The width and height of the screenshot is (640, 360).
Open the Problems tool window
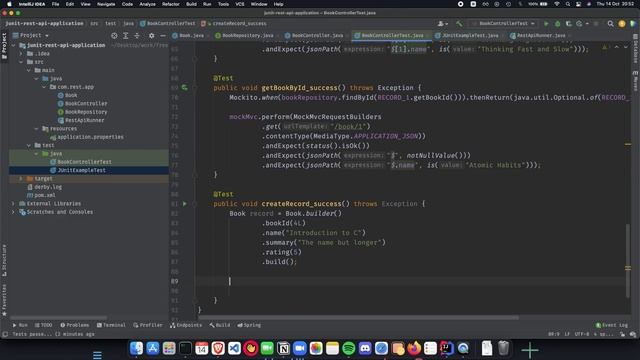click(x=74, y=325)
